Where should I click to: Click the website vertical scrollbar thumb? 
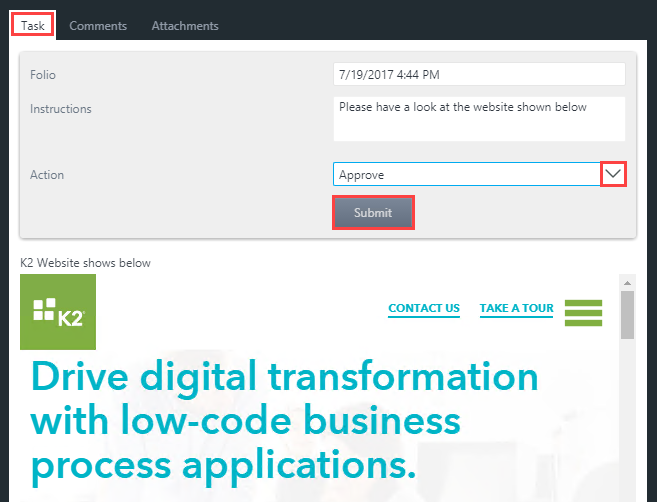click(x=627, y=315)
